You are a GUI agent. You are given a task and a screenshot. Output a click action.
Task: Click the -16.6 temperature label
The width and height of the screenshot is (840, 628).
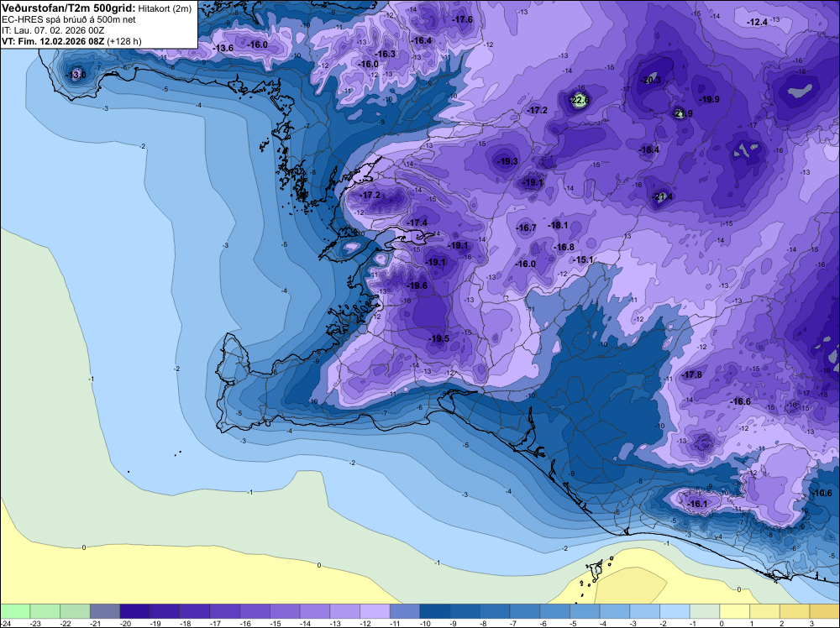[741, 401]
